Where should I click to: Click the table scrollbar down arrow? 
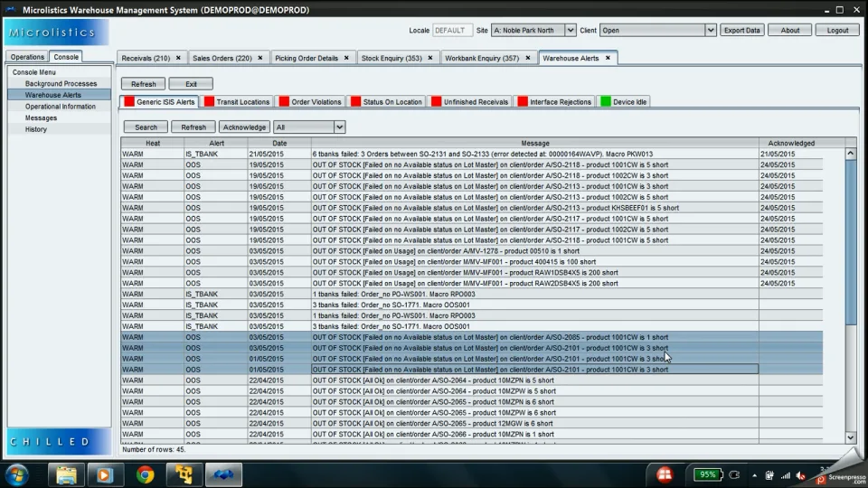coord(851,437)
